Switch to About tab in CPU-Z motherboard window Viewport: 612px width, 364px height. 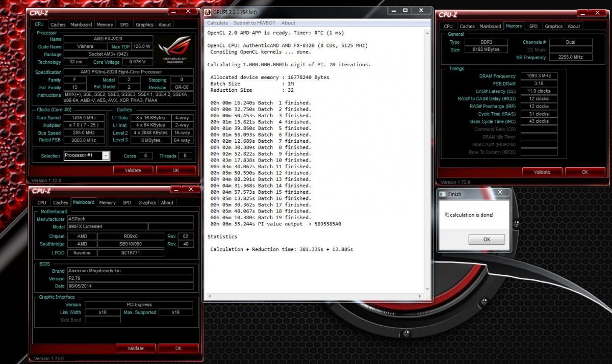point(167,202)
